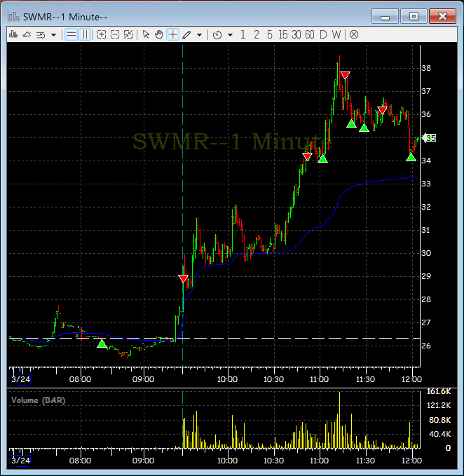Click the zoom-to-fit reset icon
Image resolution: width=464 pixels, height=476 pixels.
coord(128,34)
